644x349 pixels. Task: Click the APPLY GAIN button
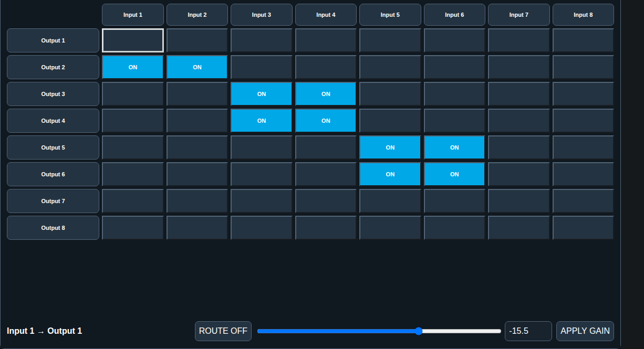pyautogui.click(x=585, y=331)
